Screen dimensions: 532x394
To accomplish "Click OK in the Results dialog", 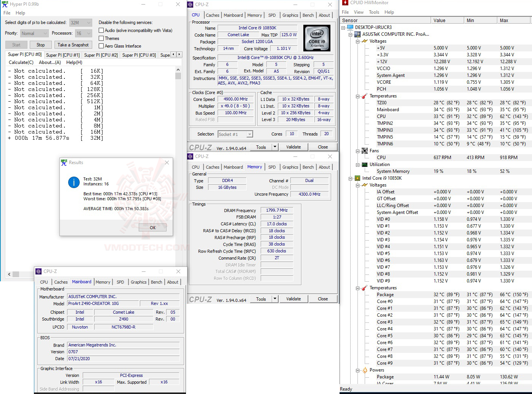I will [152, 228].
